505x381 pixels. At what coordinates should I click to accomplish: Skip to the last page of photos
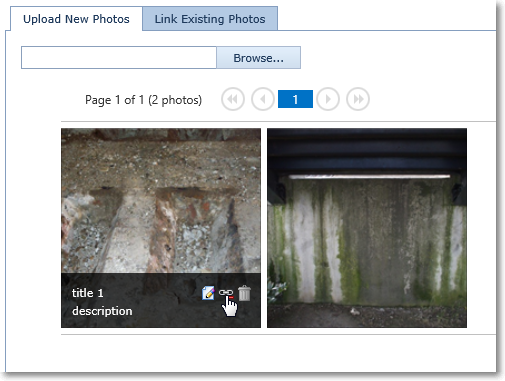coord(358,99)
